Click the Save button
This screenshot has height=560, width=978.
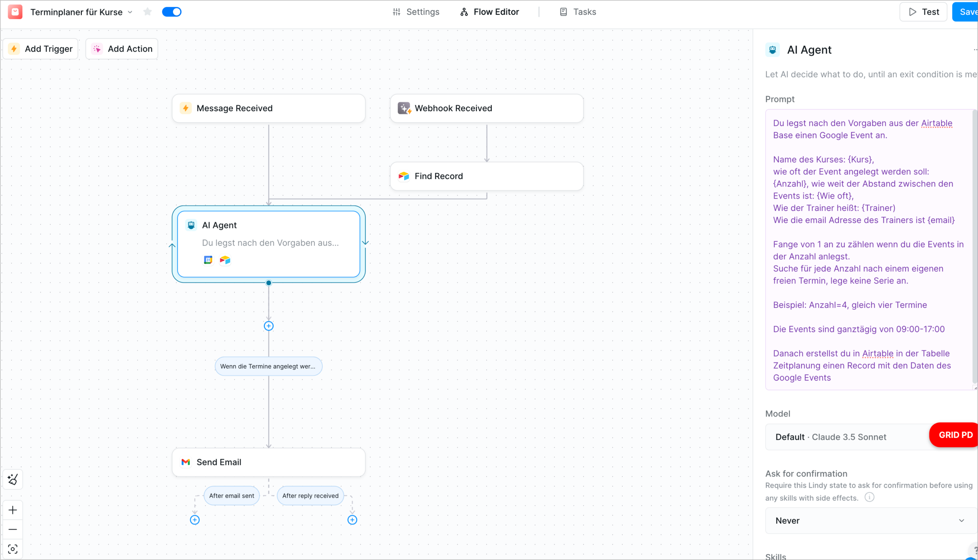[x=965, y=12]
